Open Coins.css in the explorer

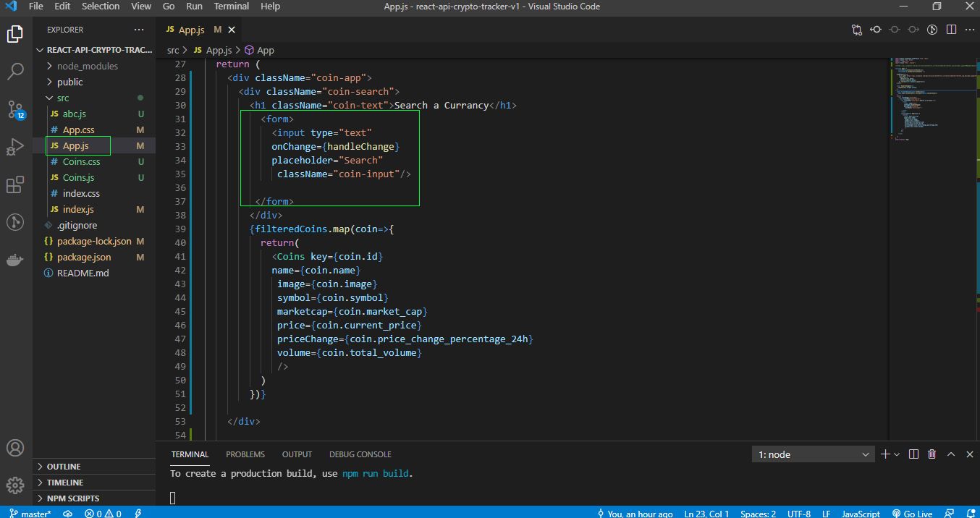[94, 161]
